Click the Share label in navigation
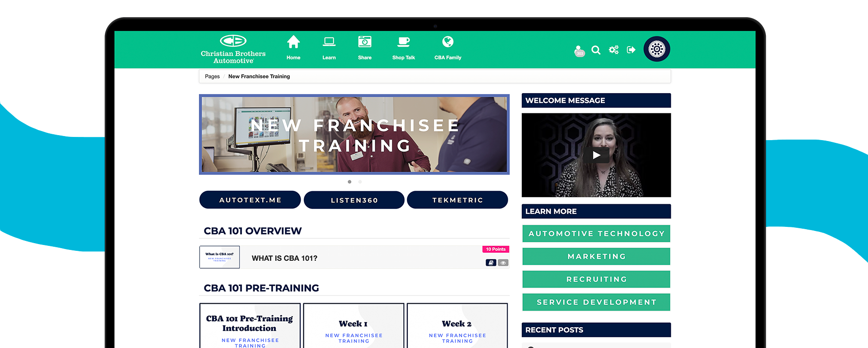The height and width of the screenshot is (348, 868). coord(365,57)
